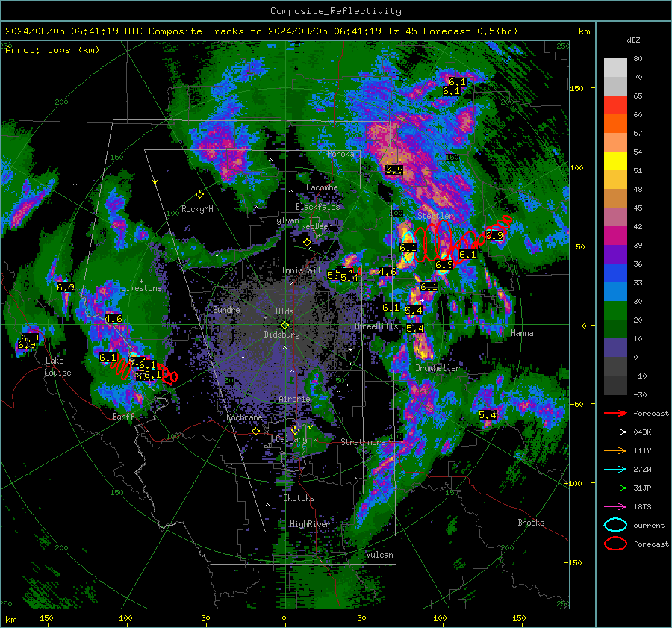This screenshot has height=628, width=672.
Task: Click the Cochrane city label
Action: pyautogui.click(x=244, y=417)
